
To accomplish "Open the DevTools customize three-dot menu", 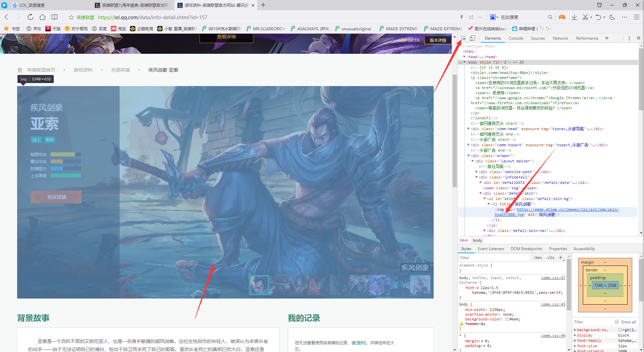I will (x=629, y=38).
